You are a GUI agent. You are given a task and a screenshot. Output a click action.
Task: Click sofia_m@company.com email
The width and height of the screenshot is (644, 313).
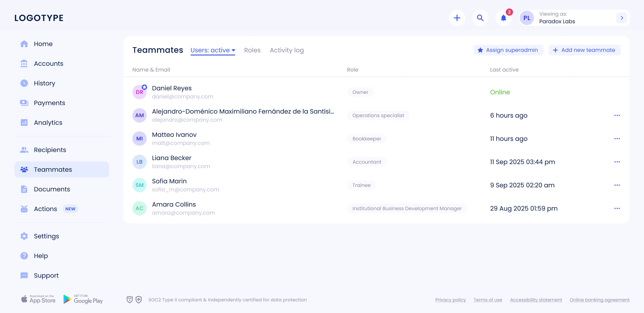(186, 189)
